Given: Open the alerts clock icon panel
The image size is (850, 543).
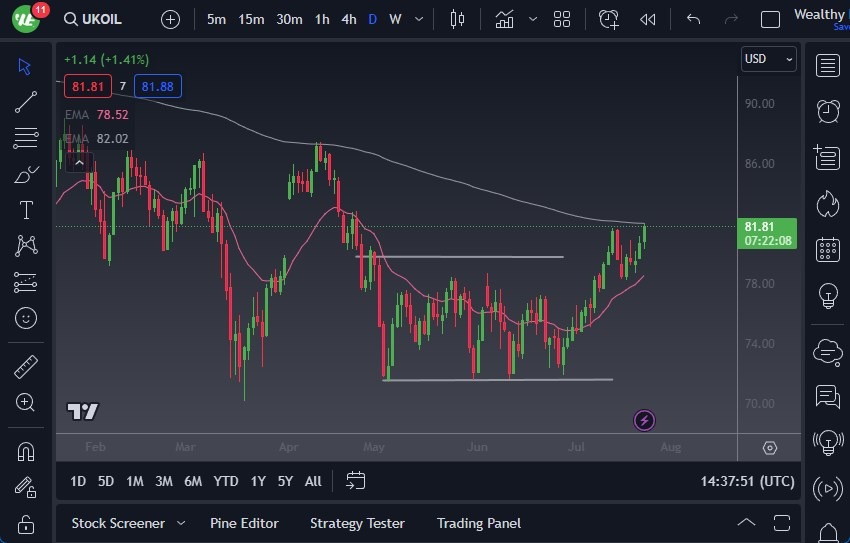Looking at the screenshot, I should (x=827, y=111).
